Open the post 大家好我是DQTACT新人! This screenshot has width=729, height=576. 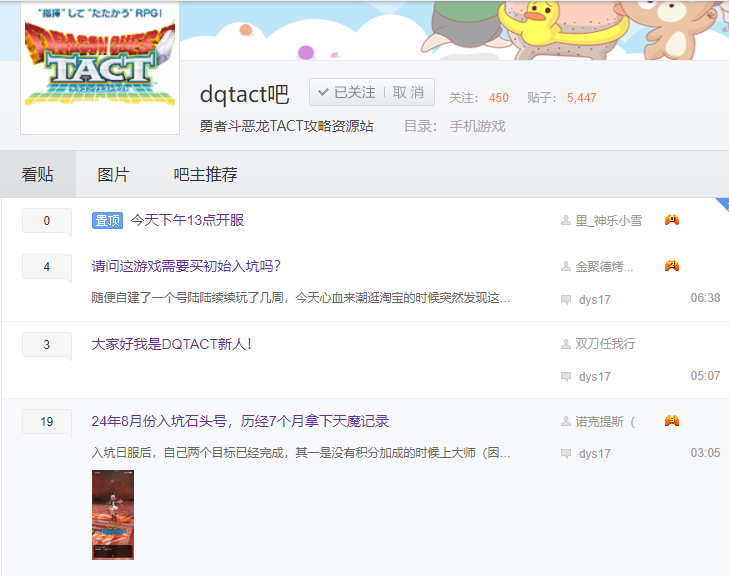[x=172, y=344]
